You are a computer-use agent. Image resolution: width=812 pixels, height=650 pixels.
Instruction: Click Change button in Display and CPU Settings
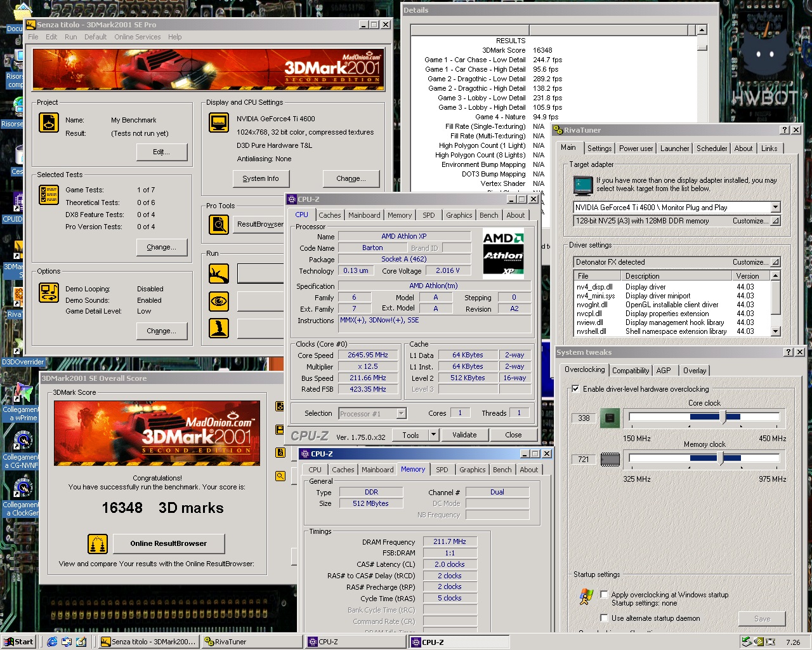pos(351,179)
